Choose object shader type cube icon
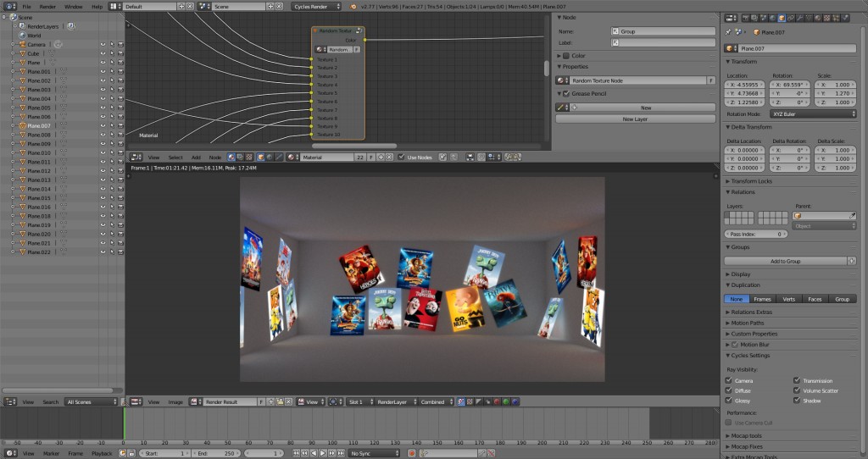 point(261,157)
